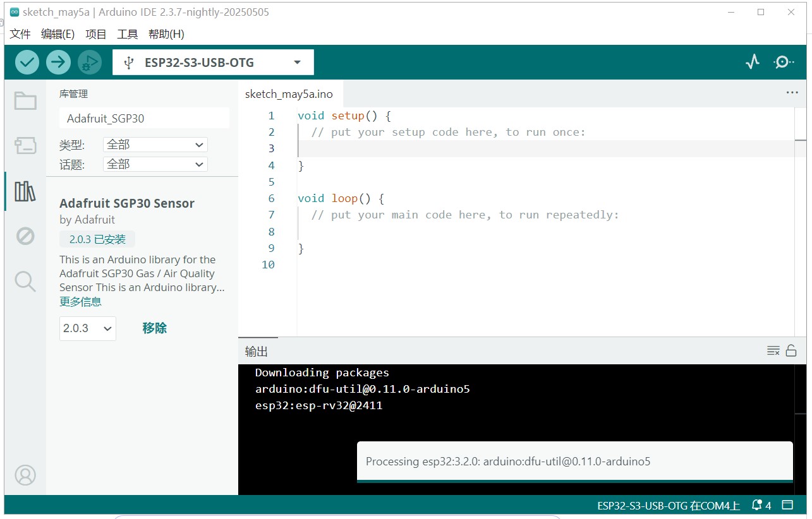Open the Serial Plotter icon
The image size is (812, 519).
click(x=752, y=62)
